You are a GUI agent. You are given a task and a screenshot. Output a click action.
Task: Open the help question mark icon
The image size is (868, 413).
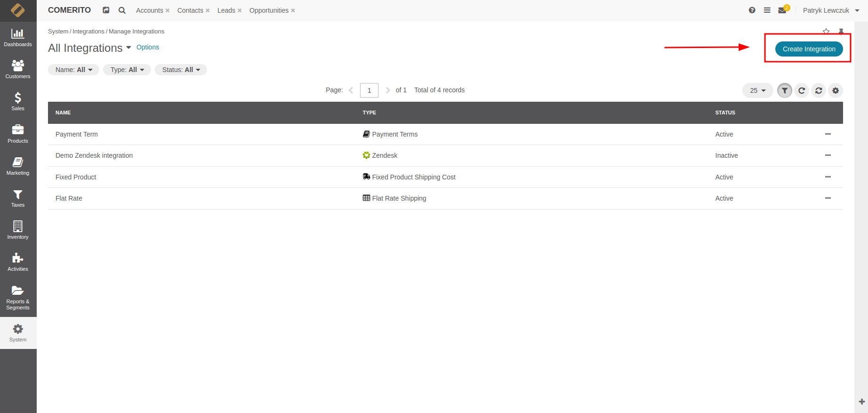[x=752, y=10]
